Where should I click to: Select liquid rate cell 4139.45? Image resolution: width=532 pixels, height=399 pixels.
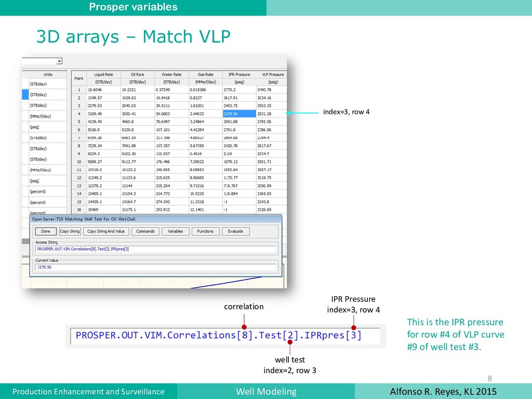coord(103,122)
